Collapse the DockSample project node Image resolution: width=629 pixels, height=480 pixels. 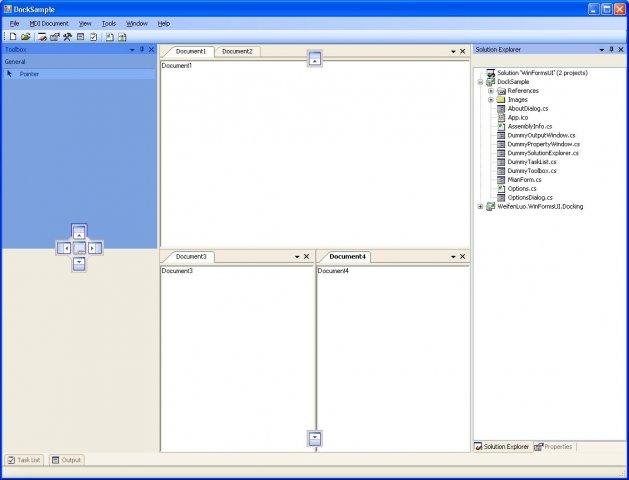click(x=480, y=82)
